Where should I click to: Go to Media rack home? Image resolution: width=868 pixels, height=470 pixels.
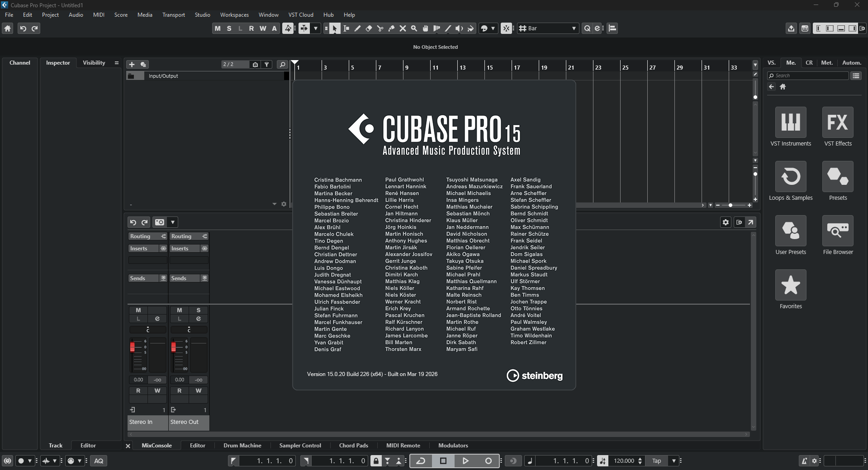(783, 87)
